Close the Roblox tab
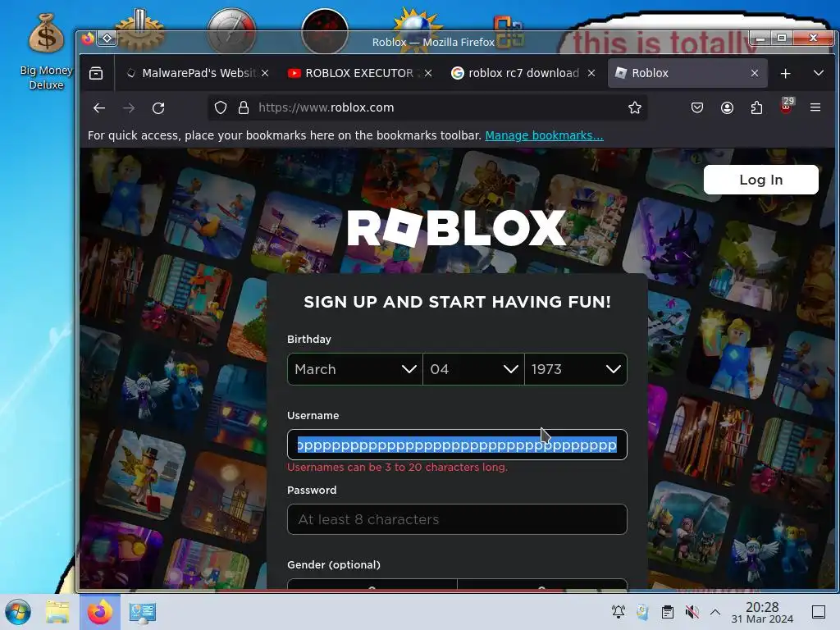 [755, 73]
